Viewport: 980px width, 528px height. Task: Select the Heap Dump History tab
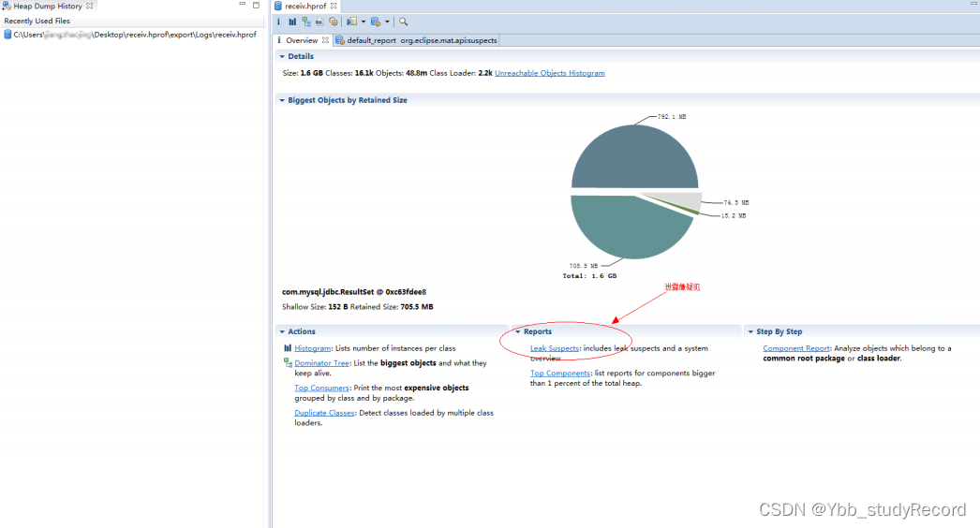click(48, 6)
